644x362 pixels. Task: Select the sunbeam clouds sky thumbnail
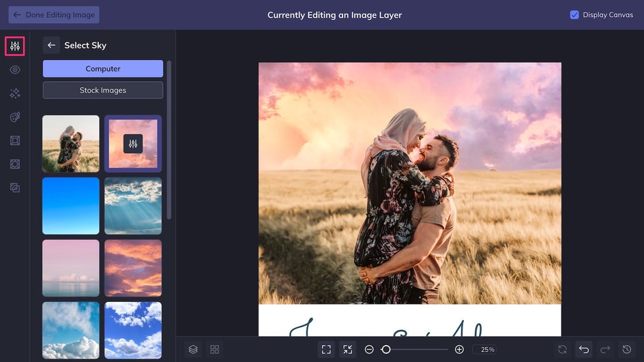pyautogui.click(x=133, y=206)
